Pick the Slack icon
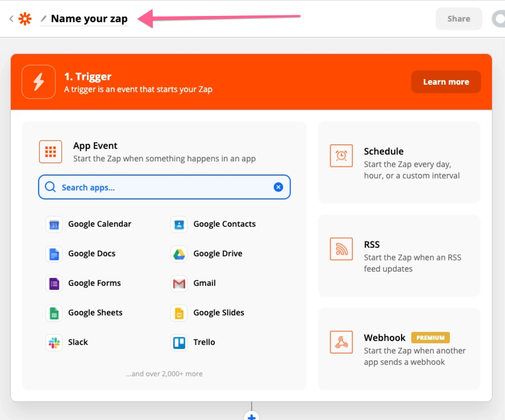 pos(54,343)
